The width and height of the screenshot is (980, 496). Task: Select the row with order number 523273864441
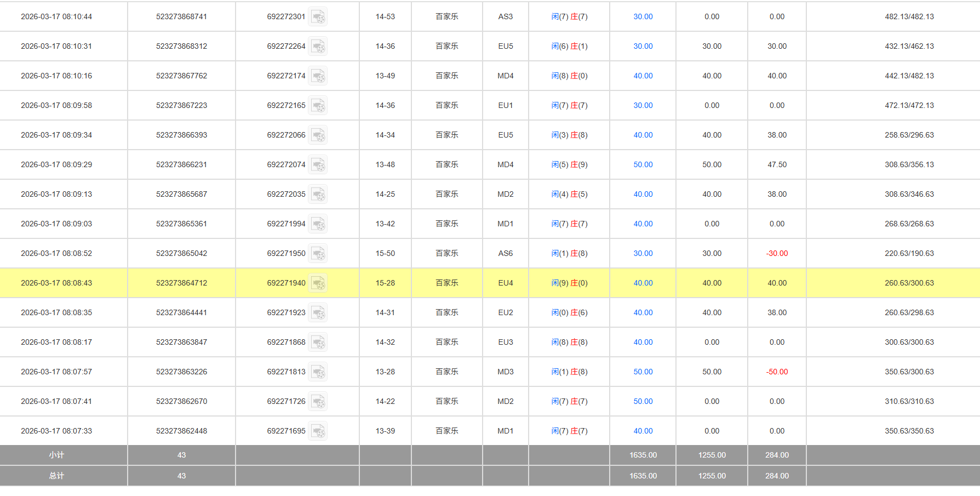[181, 313]
